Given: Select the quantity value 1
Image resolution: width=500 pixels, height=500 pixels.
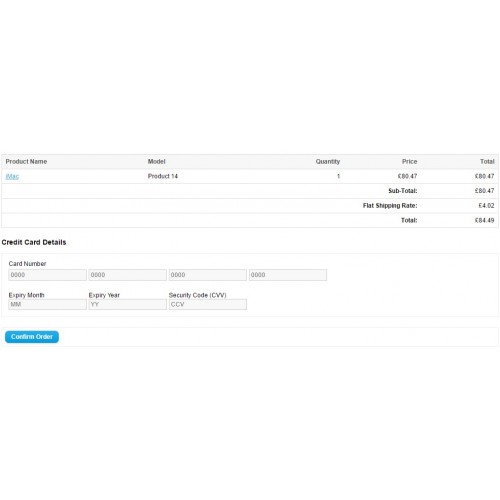Looking at the screenshot, I should coord(338,176).
